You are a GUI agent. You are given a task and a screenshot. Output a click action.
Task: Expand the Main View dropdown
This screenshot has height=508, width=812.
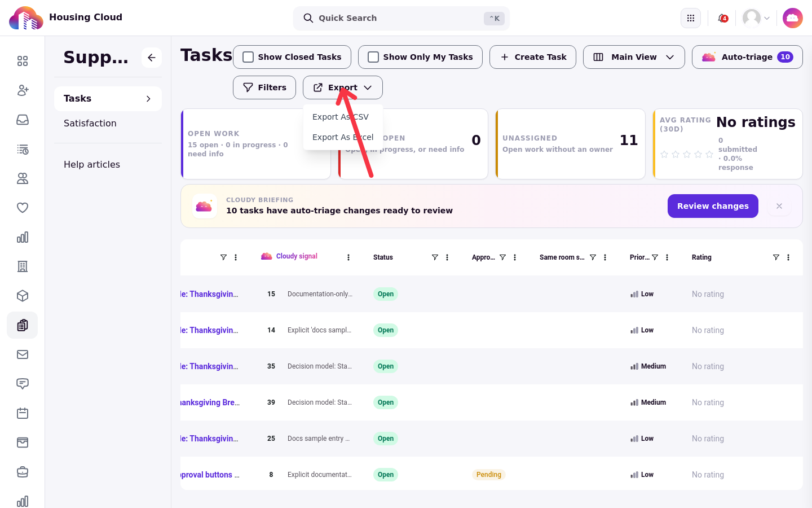tap(634, 57)
